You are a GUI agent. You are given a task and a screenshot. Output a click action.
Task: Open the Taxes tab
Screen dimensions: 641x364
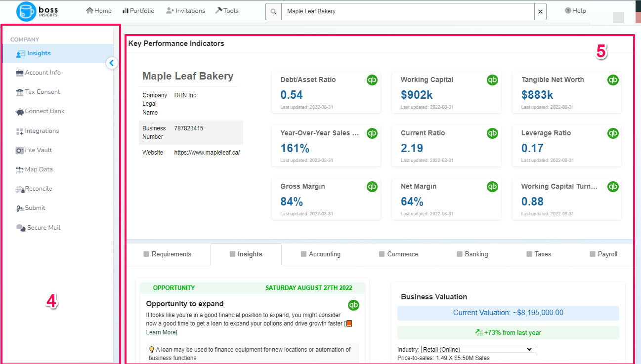point(539,254)
